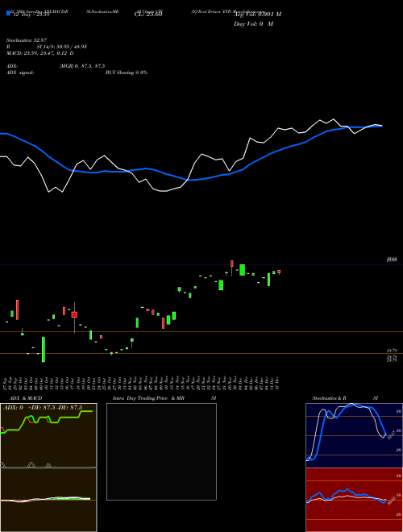The width and height of the screenshot is (403, 532).
Task: Click the 'ADX: 0 +DY: 87.5 -DY: 87.5' readout
Action: (43, 408)
